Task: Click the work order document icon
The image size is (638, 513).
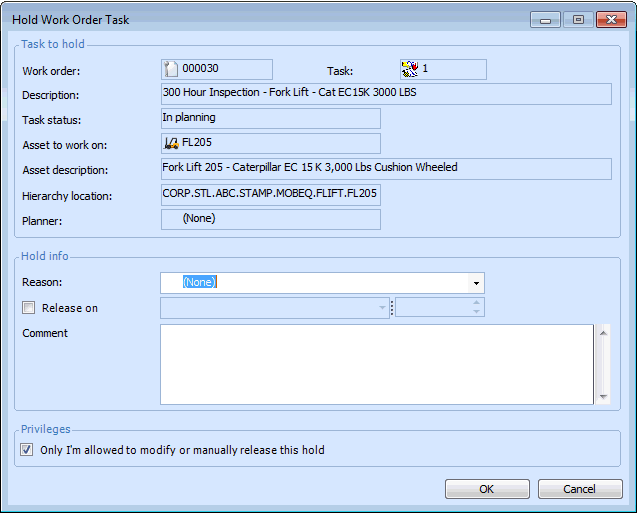Action: pyautogui.click(x=171, y=69)
